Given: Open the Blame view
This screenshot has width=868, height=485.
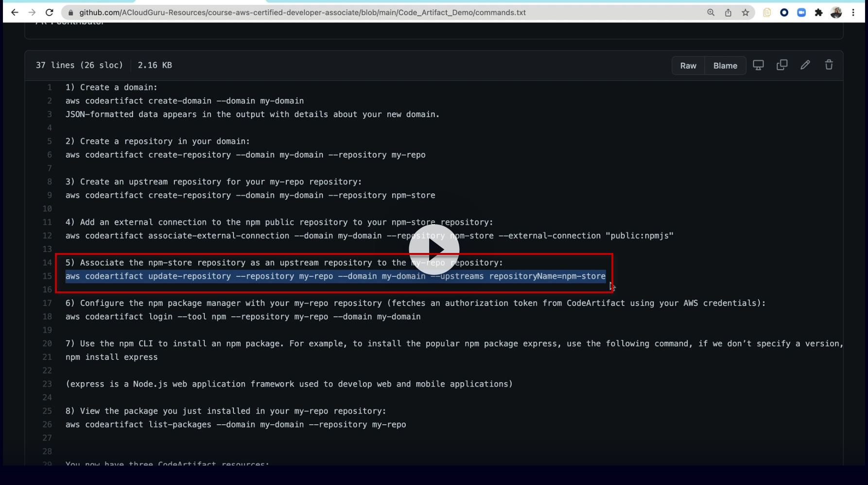Looking at the screenshot, I should 725,66.
